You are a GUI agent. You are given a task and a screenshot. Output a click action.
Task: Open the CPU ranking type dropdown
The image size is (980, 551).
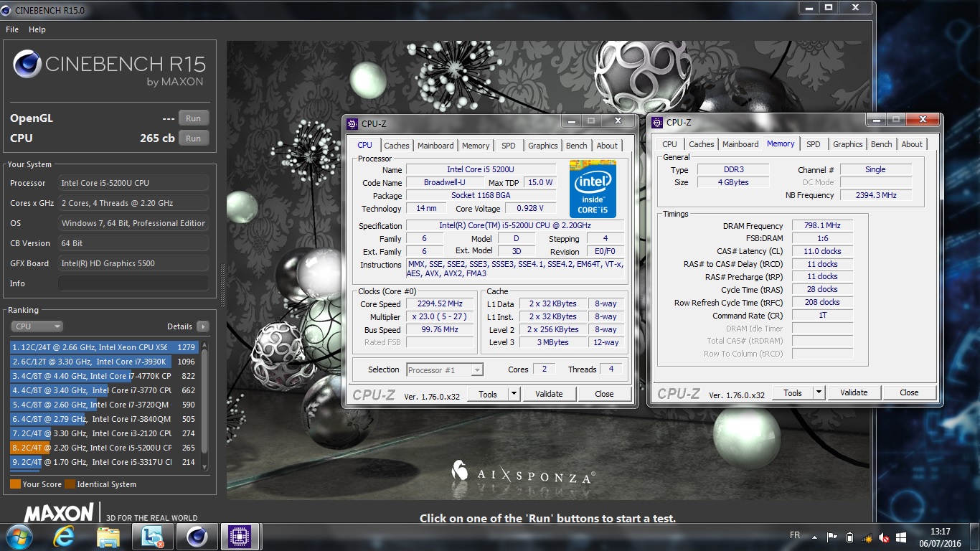pos(37,326)
